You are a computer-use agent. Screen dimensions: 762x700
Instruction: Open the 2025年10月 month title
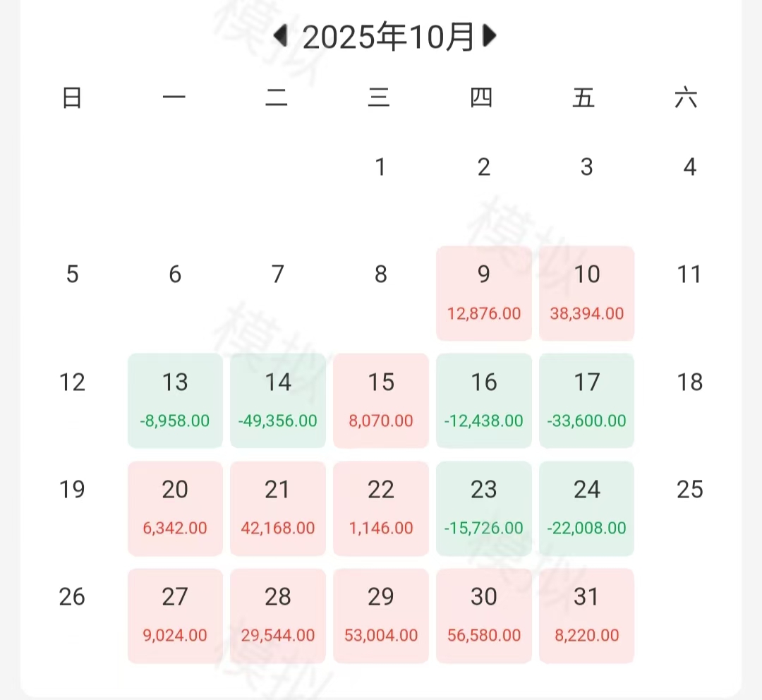pyautogui.click(x=387, y=37)
